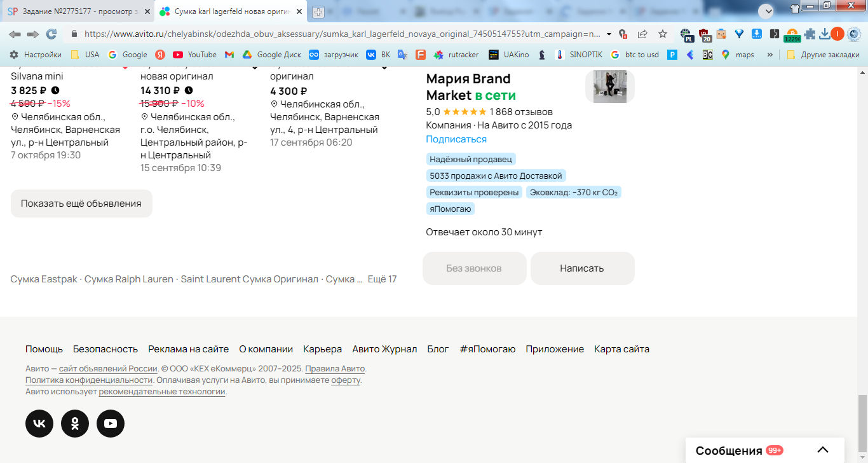This screenshot has height=463, width=868.
Task: Open the btc to usd bookmark
Action: coord(634,55)
